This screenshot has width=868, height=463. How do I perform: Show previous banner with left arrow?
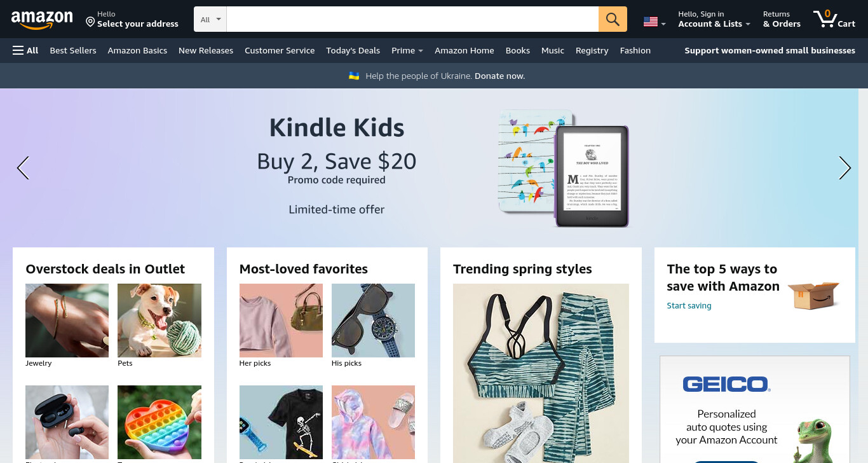(x=23, y=168)
